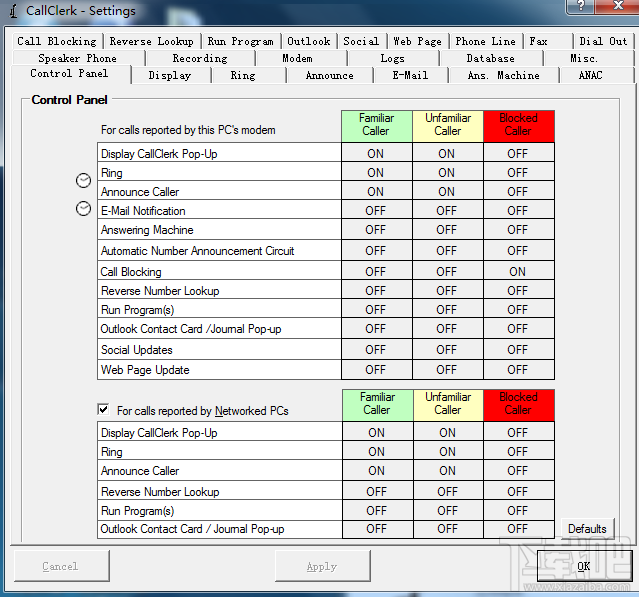Toggle networked Announce Caller for Unfamiliar Caller

448,471
